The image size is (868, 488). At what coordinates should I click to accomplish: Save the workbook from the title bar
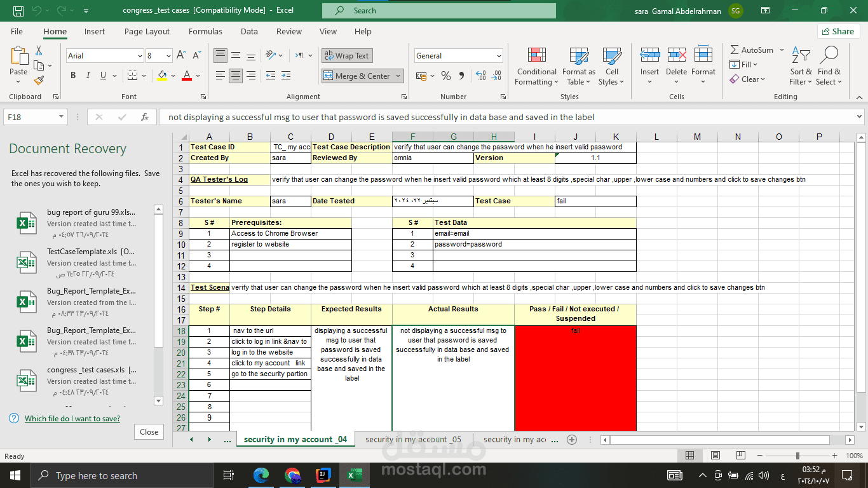(x=18, y=11)
